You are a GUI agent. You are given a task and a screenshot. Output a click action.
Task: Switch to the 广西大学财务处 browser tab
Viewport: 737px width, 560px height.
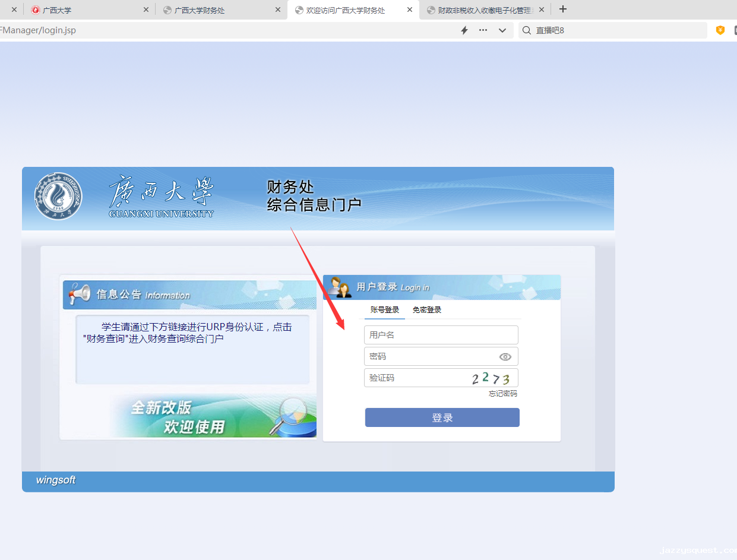tap(200, 10)
